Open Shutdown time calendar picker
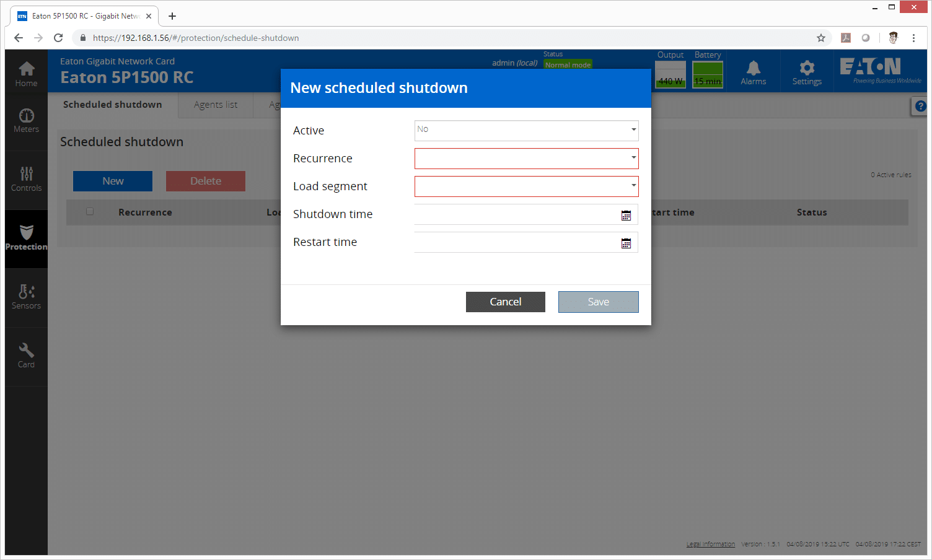 coord(626,215)
